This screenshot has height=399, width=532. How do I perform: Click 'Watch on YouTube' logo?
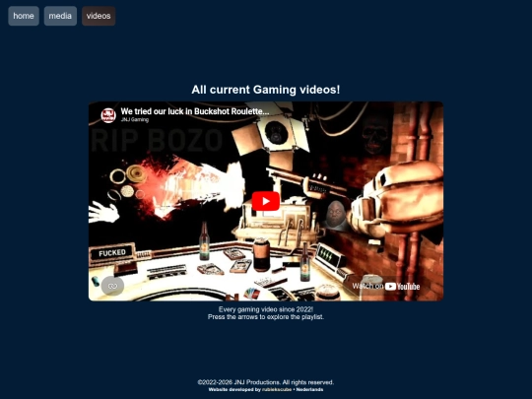[x=386, y=287]
